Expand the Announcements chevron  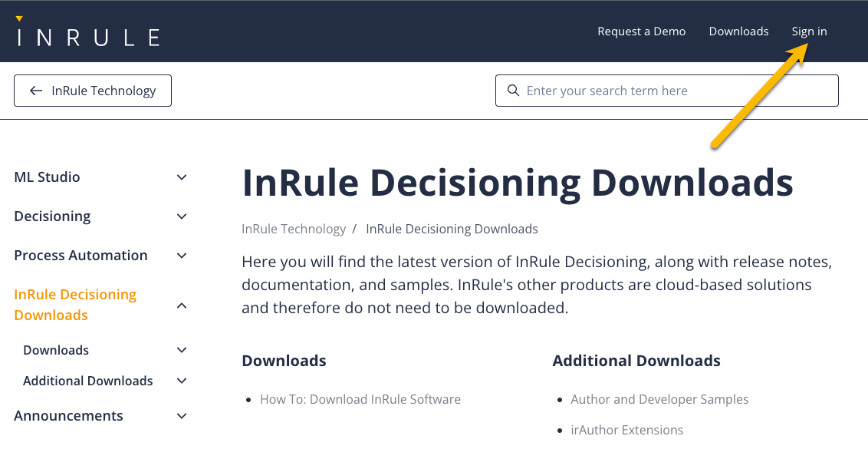182,416
